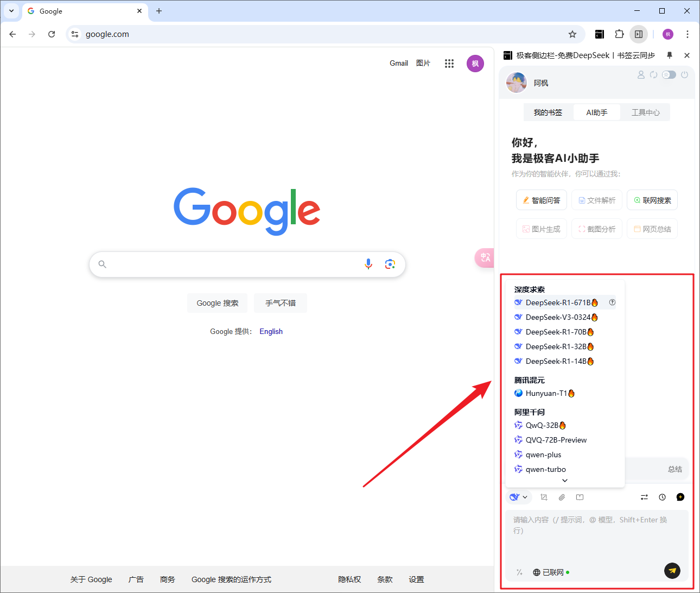
Task: Open the 图片 images link
Action: 423,63
